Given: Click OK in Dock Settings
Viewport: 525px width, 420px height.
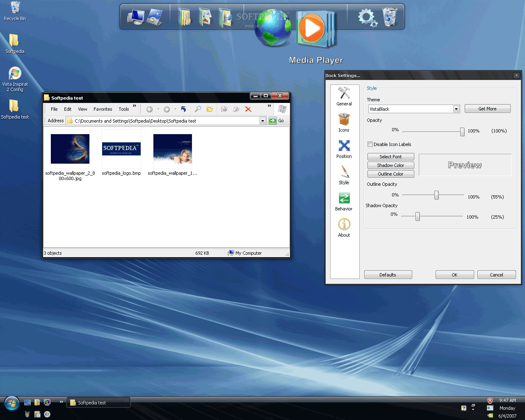Looking at the screenshot, I should (454, 275).
